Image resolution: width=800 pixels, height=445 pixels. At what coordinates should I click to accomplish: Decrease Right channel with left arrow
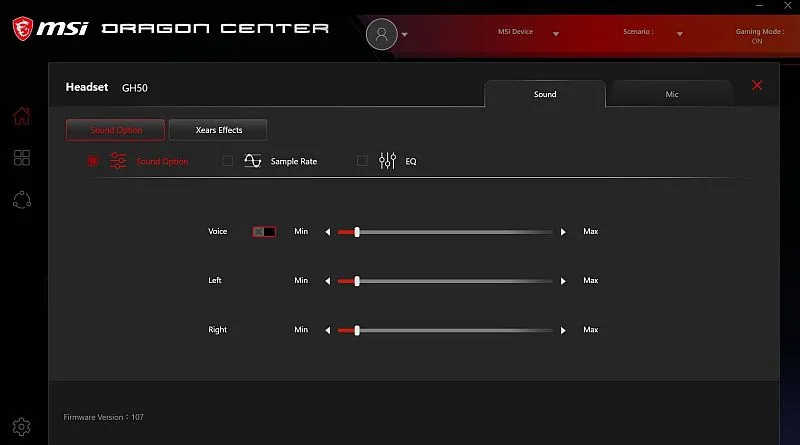(328, 331)
